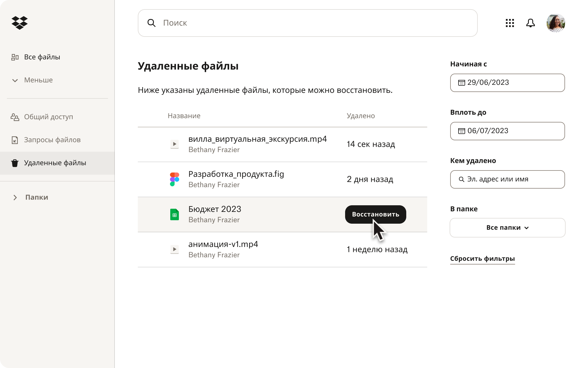
Task: Click the Запросы файлов icon
Action: [15, 140]
